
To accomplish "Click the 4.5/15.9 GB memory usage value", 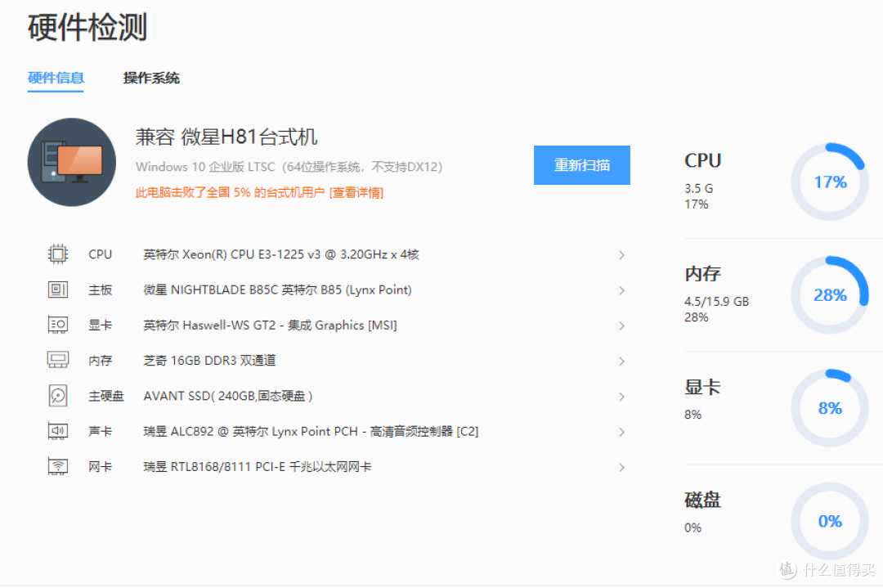I will (716, 301).
